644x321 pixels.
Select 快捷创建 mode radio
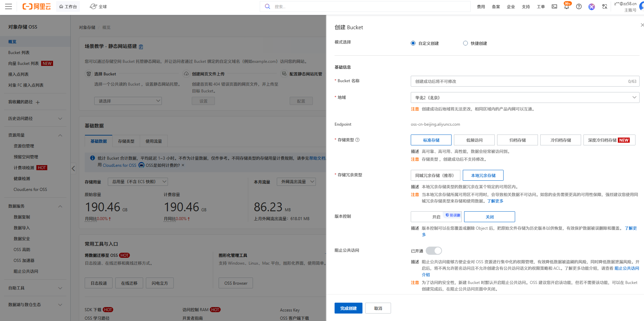pos(465,43)
